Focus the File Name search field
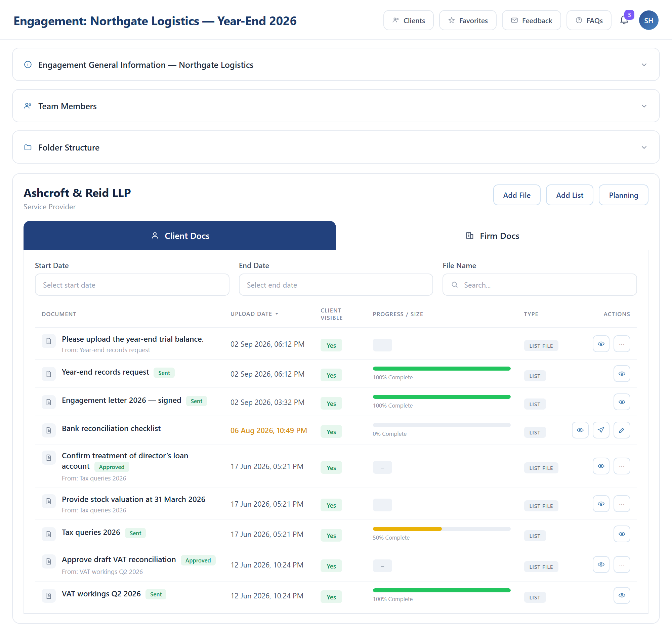Screen dimensions: 672x632 [540, 285]
